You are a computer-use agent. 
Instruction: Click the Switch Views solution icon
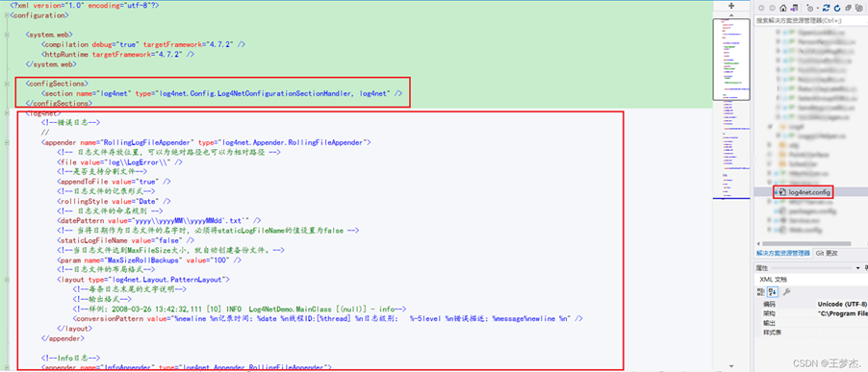click(794, 8)
